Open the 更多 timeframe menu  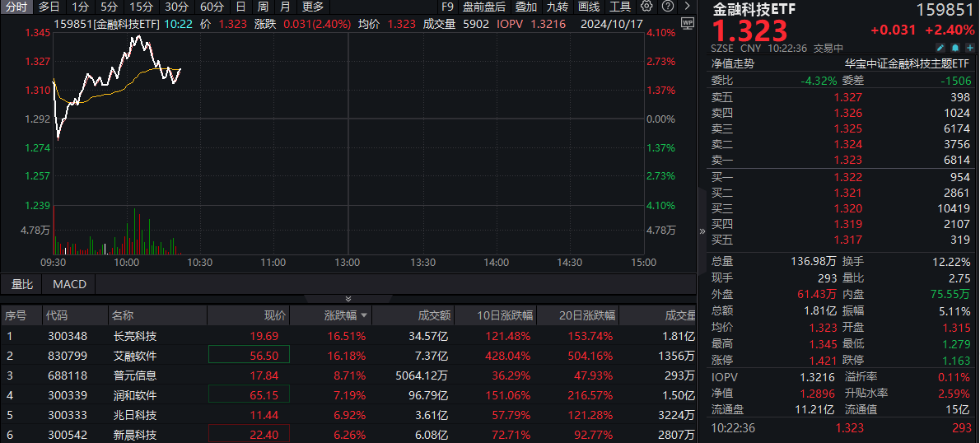pyautogui.click(x=313, y=7)
